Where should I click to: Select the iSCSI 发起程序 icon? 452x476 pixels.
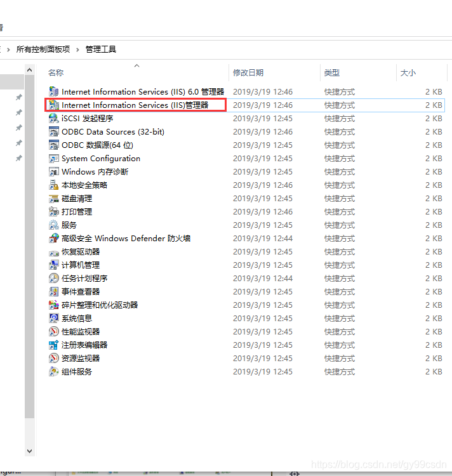click(x=54, y=118)
